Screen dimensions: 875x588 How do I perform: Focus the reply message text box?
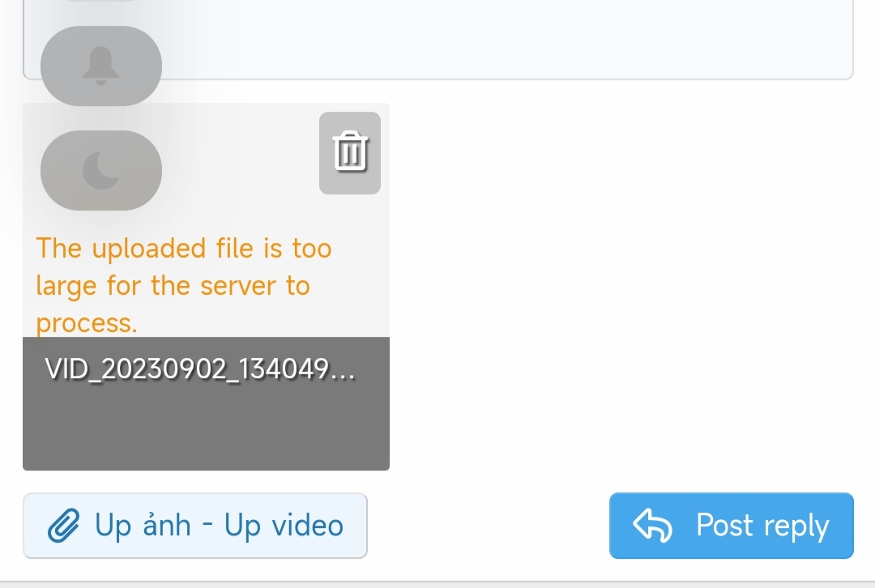pos(438,39)
